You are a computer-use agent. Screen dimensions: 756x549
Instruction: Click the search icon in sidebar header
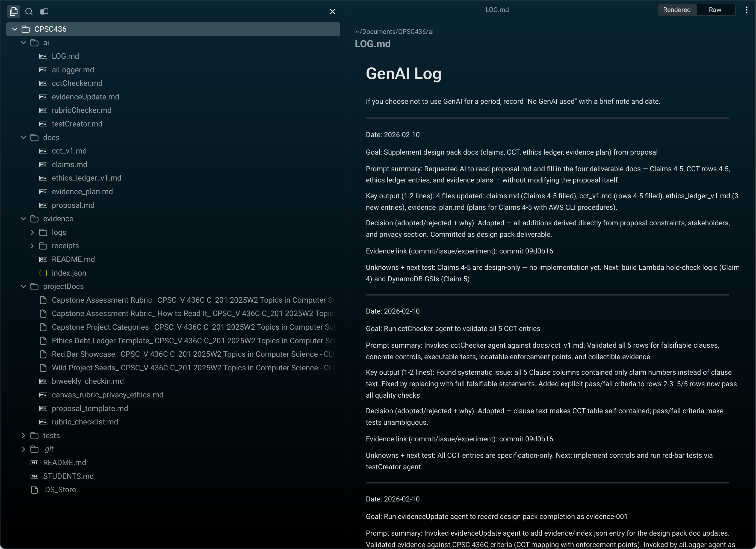click(x=29, y=11)
